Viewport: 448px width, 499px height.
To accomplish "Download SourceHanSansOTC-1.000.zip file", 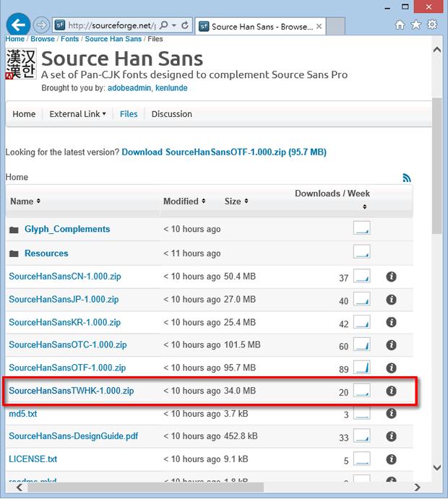I will [x=68, y=344].
